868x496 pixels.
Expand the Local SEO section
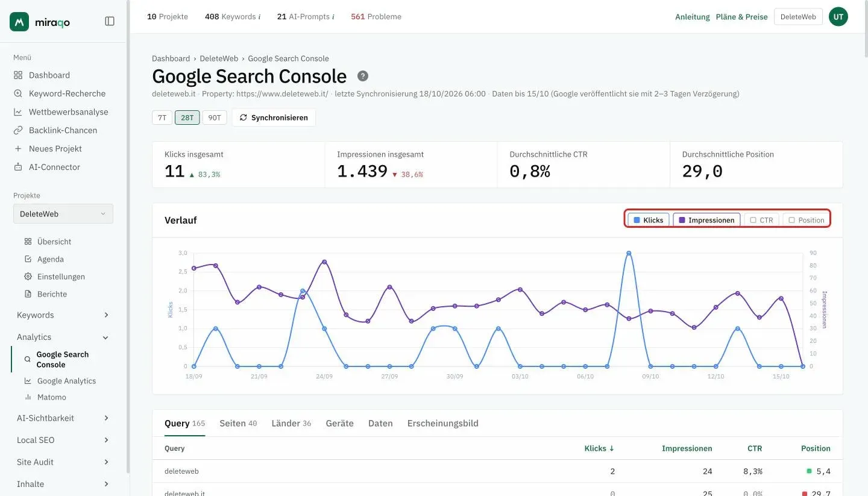coord(63,440)
